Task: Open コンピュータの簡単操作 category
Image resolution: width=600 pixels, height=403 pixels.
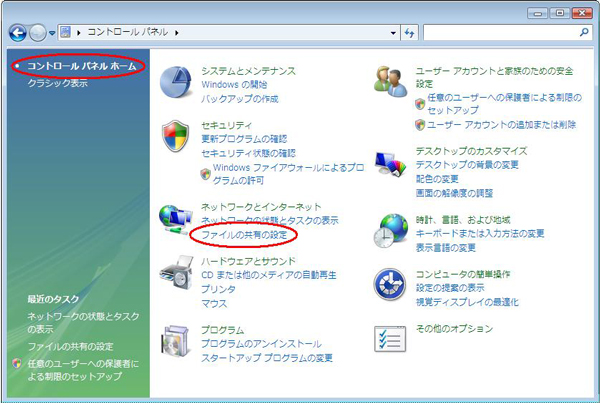Action: [463, 274]
